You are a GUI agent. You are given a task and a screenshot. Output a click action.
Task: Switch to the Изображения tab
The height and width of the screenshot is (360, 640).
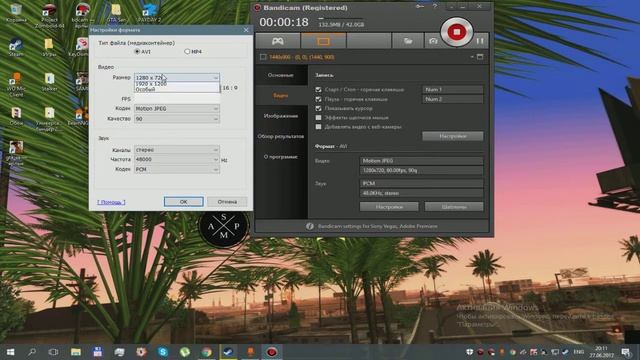pyautogui.click(x=281, y=116)
